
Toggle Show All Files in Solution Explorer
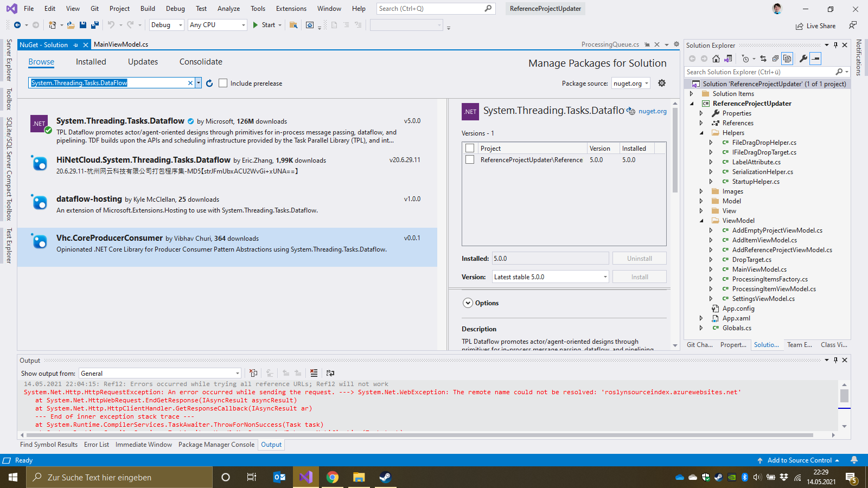787,59
